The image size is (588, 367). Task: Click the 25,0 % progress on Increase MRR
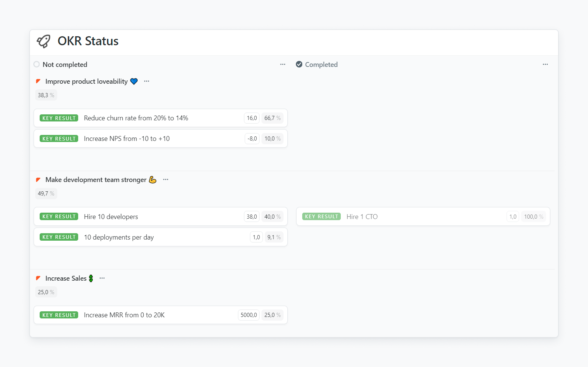click(x=272, y=315)
